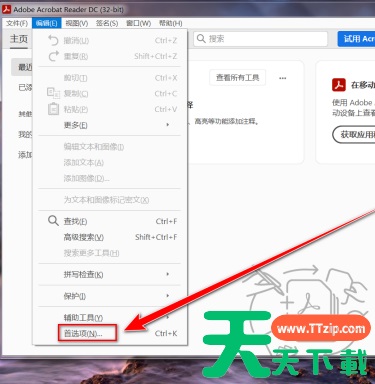Expand the 辅助工具(Y) submenu

coord(110,317)
